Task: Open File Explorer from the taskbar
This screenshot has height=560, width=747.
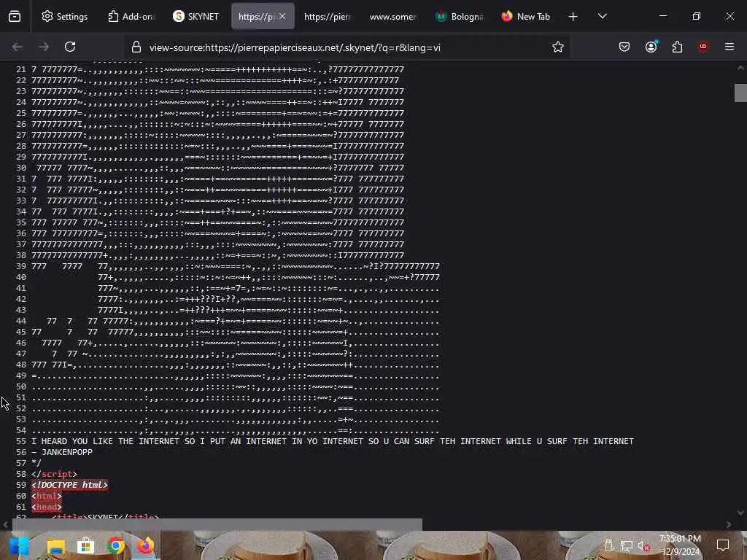Action: pyautogui.click(x=55, y=545)
